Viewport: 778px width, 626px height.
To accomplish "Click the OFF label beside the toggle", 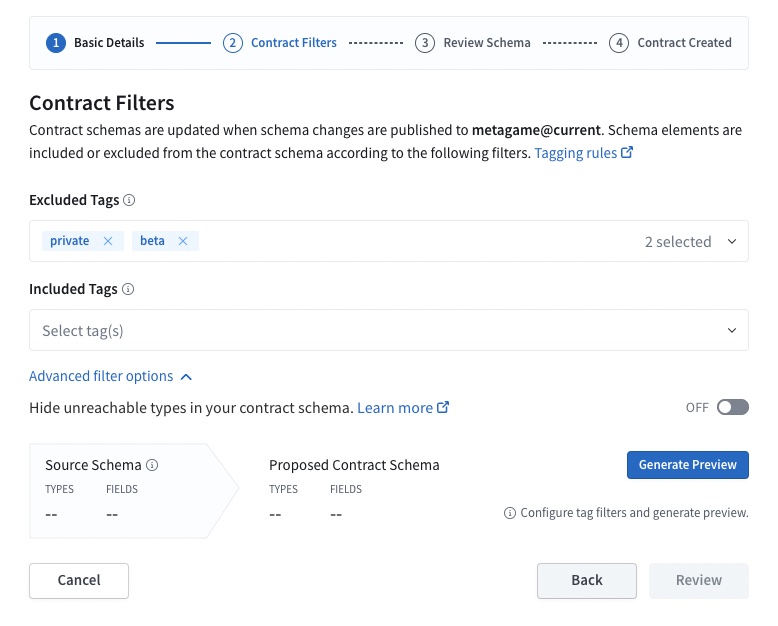I will (697, 408).
